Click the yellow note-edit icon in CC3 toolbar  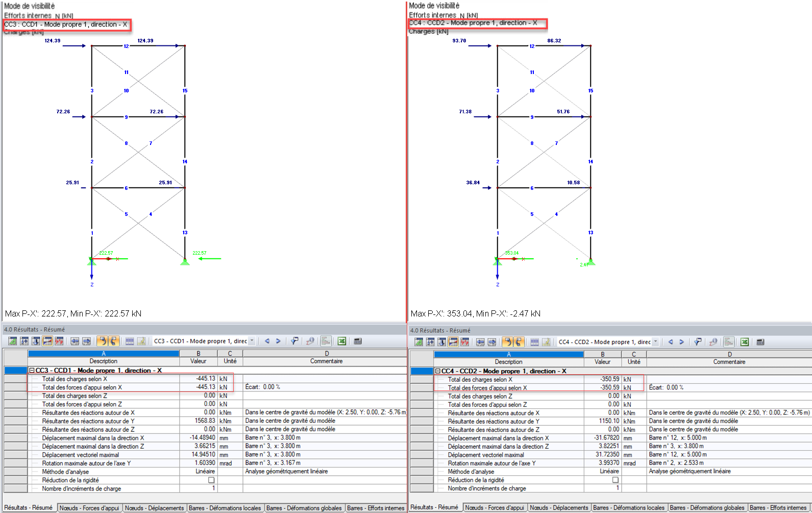141,341
